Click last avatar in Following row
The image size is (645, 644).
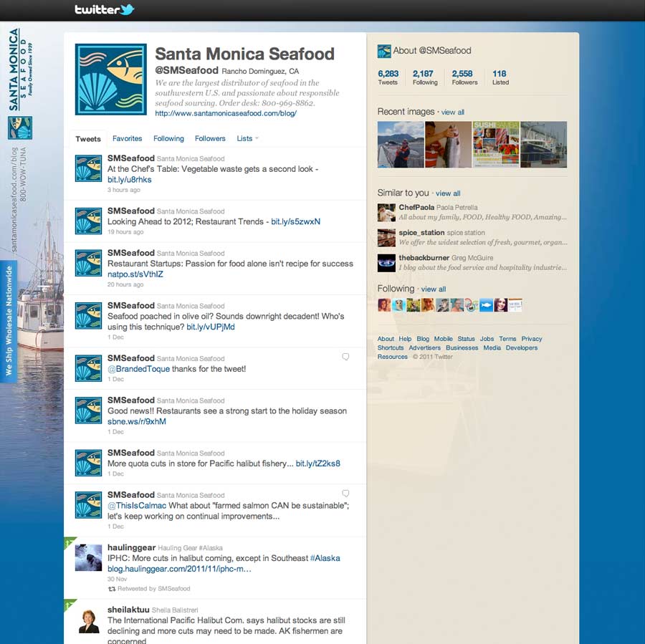[515, 305]
